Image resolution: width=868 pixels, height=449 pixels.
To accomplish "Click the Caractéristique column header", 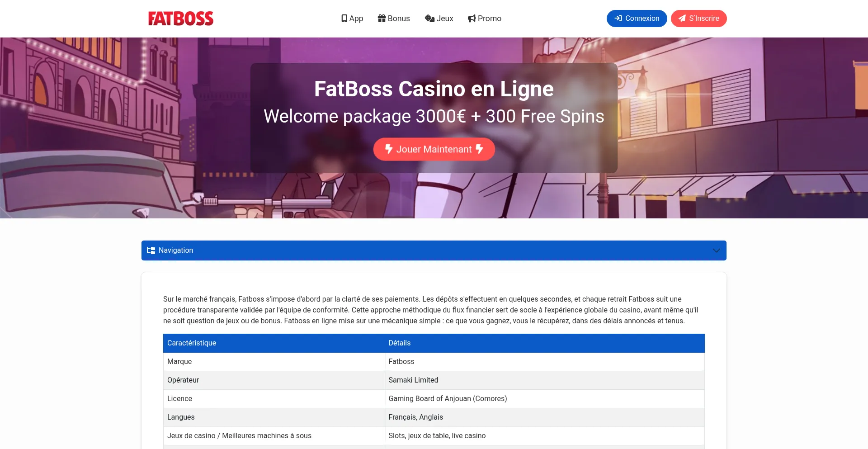I will pyautogui.click(x=274, y=343).
